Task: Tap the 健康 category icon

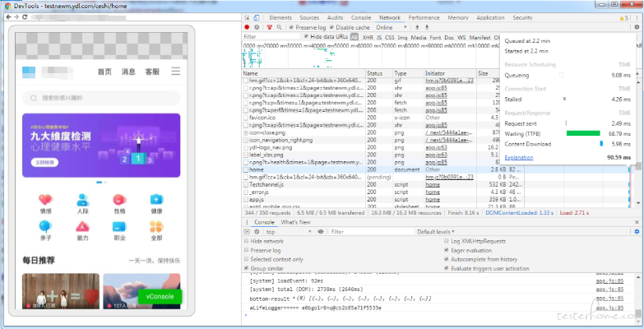Action: [x=156, y=200]
